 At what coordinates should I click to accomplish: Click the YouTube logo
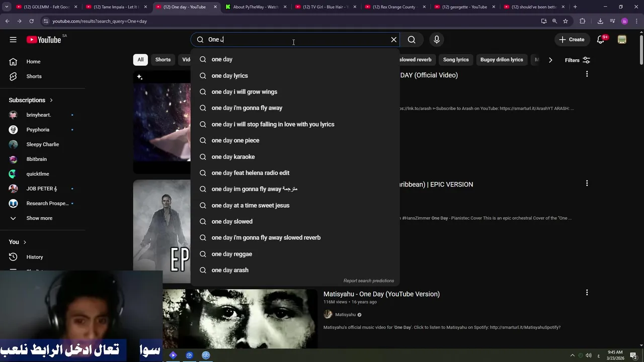tap(44, 40)
